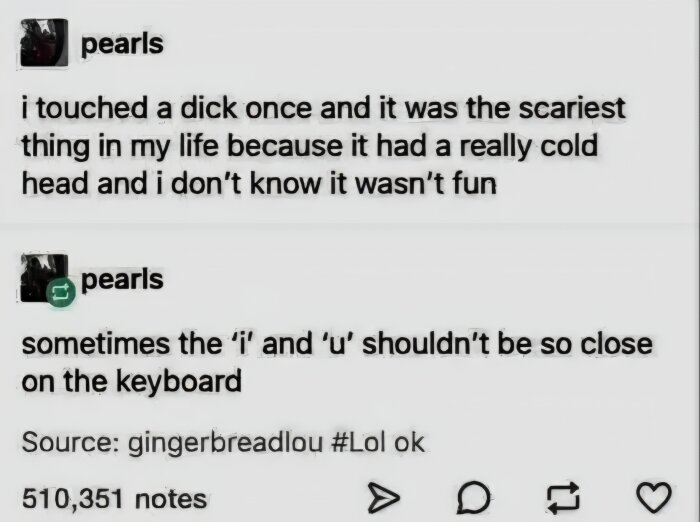Screen dimensions: 700x522
Task: Click the phrase "shouldn't be so close"
Action: click(x=507, y=344)
